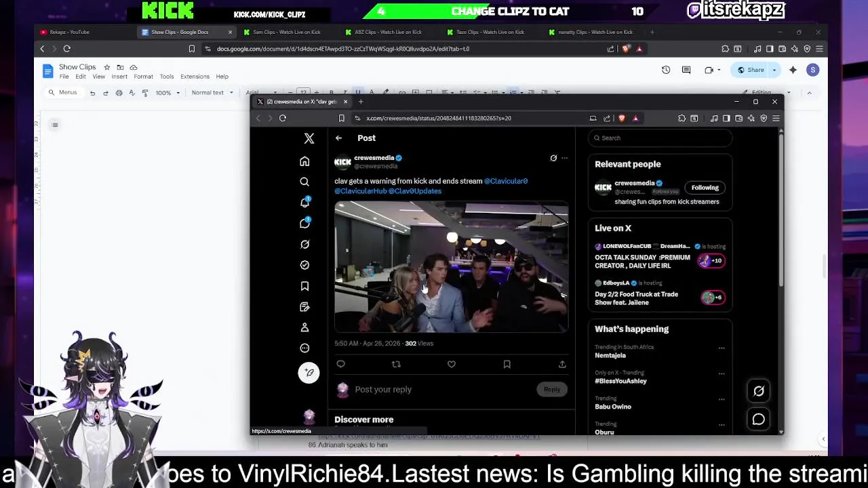Switch to Rekapz - YouTube tab
Screen dimensions: 868x488
[69, 32]
